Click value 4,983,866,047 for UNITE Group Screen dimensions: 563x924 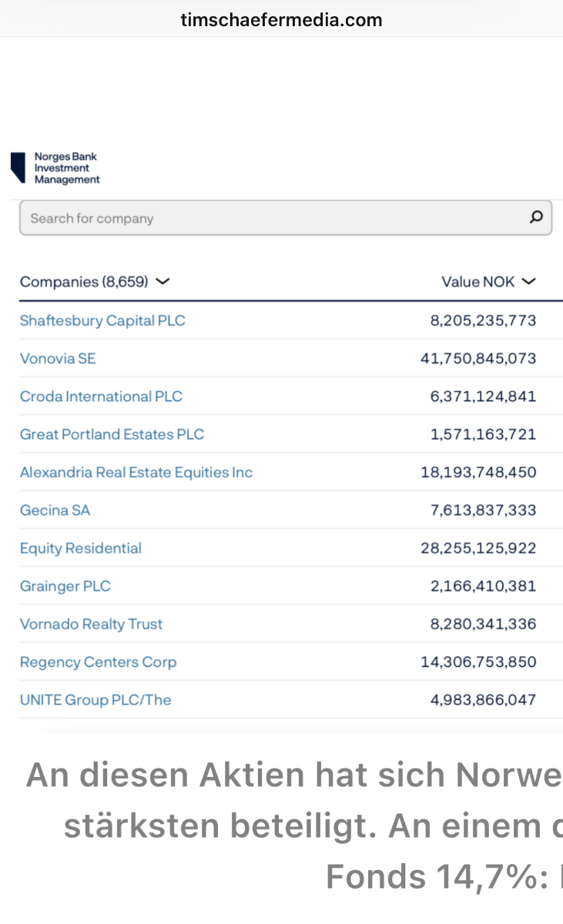[483, 700]
